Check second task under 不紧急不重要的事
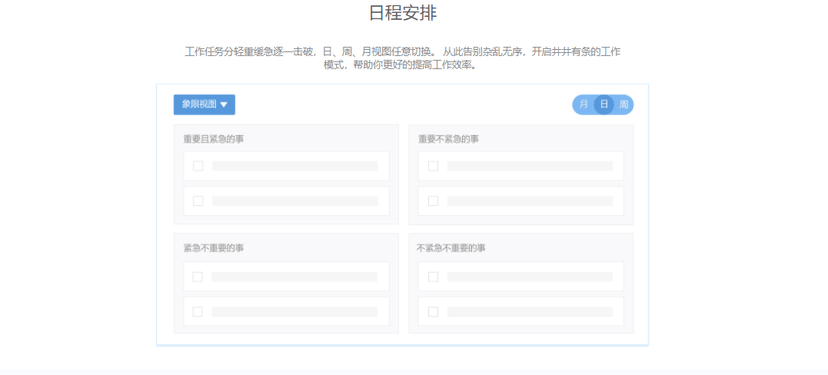 pos(433,312)
